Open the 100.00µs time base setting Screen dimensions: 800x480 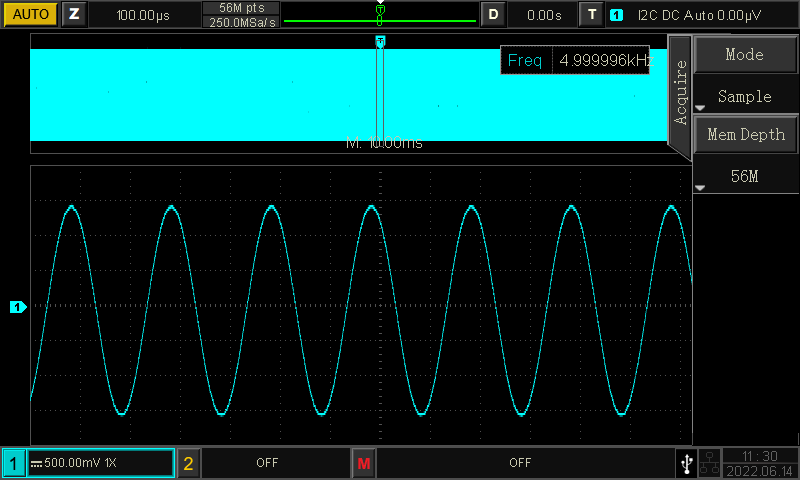pos(141,15)
